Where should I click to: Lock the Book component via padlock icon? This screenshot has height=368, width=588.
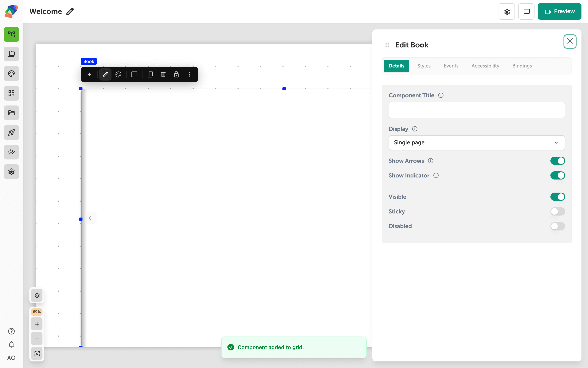176,74
